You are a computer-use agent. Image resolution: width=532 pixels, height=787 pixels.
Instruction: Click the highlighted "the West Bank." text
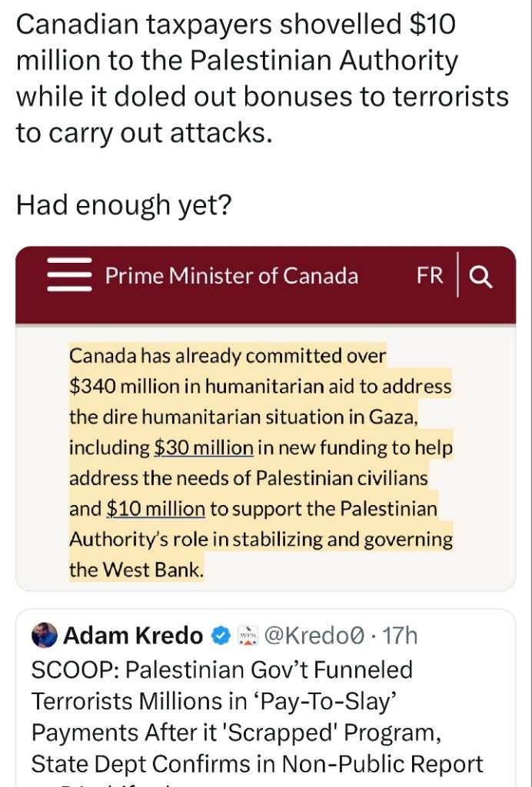click(137, 570)
